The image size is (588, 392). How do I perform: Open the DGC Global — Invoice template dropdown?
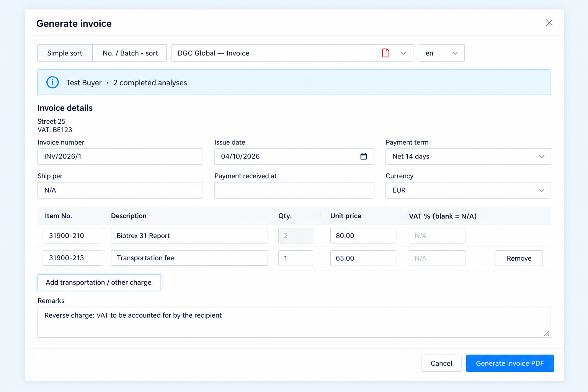pyautogui.click(x=292, y=53)
